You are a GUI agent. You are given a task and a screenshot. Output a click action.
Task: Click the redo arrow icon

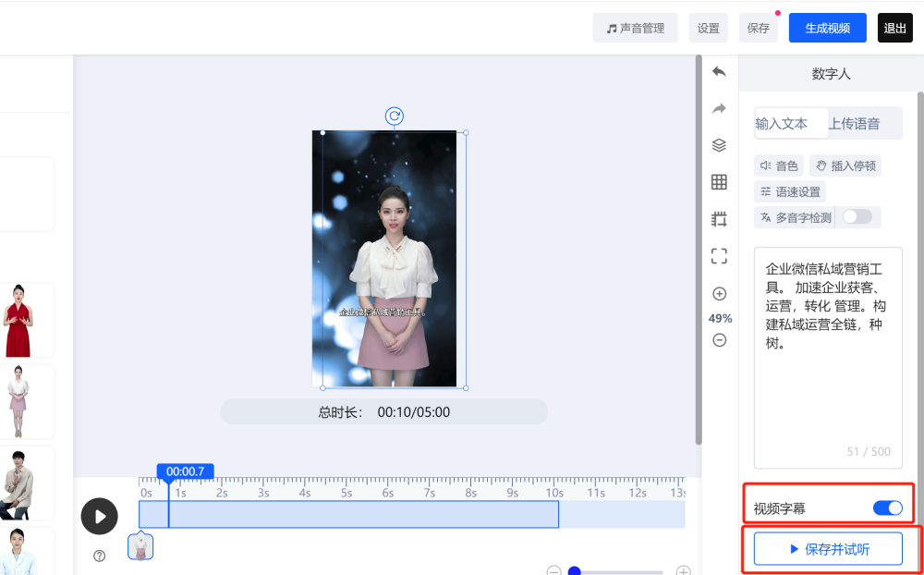pyautogui.click(x=719, y=108)
